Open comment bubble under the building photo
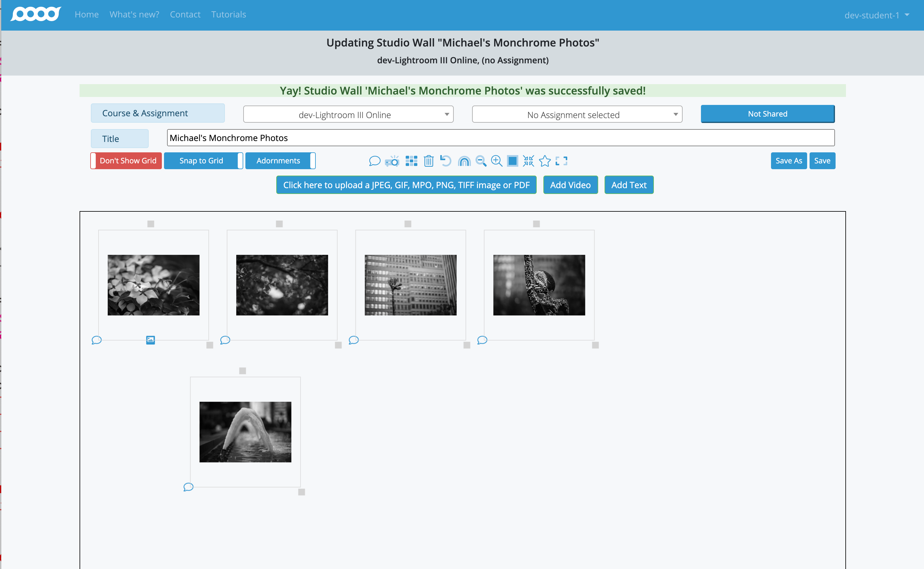This screenshot has height=569, width=924. click(354, 340)
